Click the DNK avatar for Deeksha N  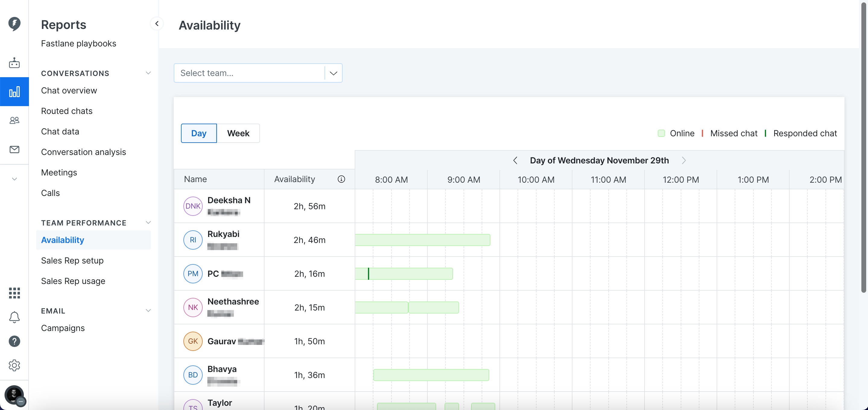tap(193, 206)
